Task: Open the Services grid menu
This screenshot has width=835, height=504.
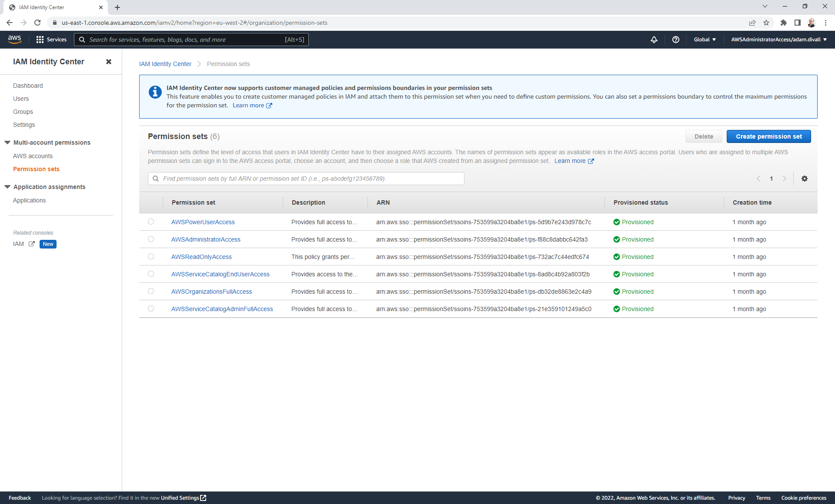Action: pos(51,39)
